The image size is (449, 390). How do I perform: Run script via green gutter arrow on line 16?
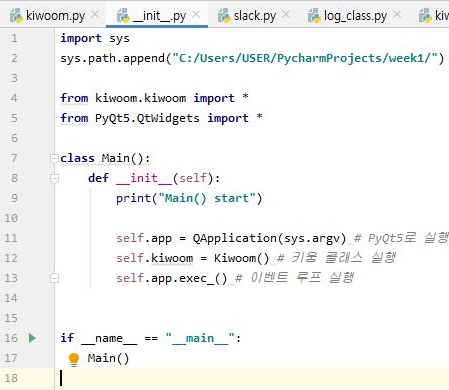(x=32, y=338)
